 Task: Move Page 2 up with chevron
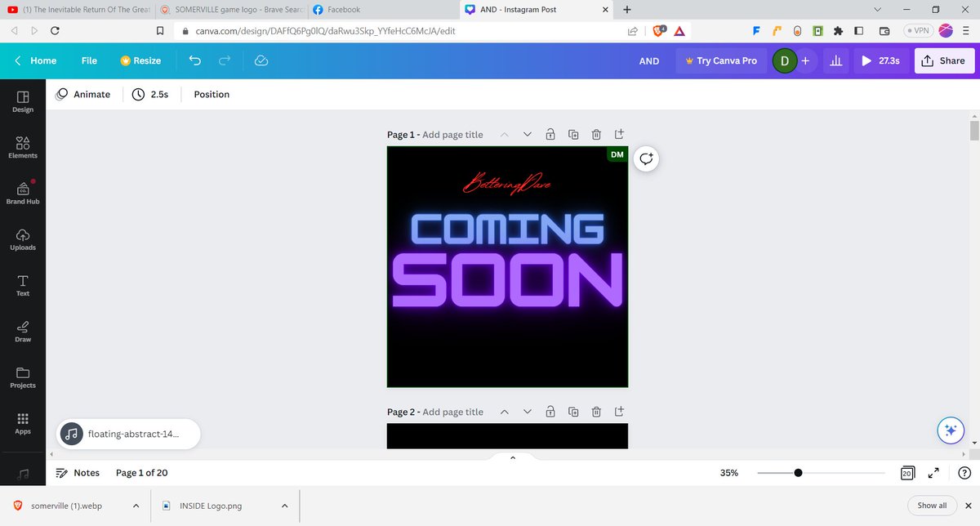click(x=504, y=412)
